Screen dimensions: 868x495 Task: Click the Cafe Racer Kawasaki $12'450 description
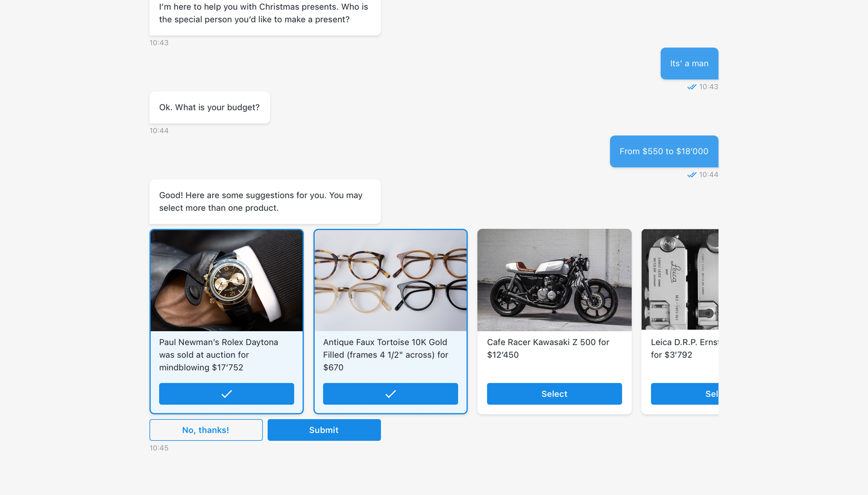point(548,349)
